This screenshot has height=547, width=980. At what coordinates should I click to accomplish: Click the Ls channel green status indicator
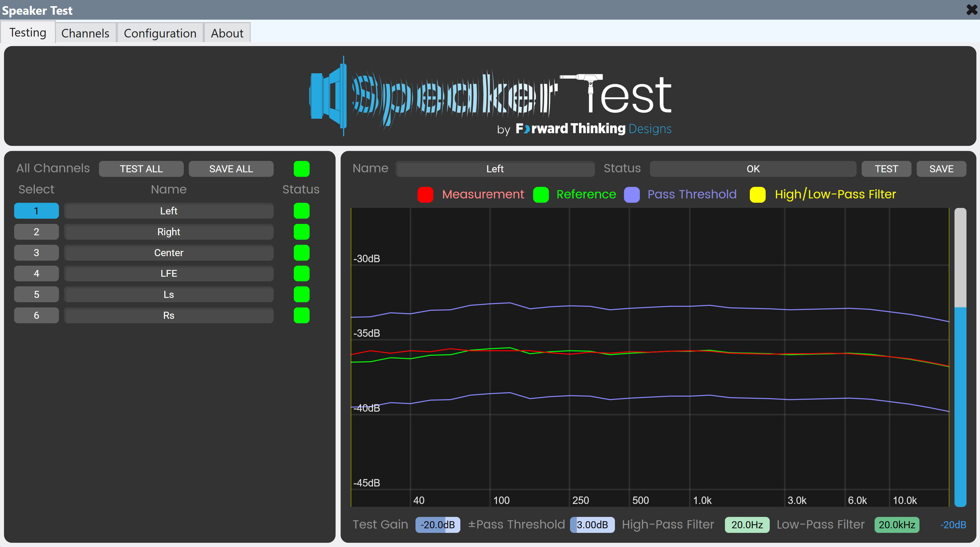(x=302, y=295)
